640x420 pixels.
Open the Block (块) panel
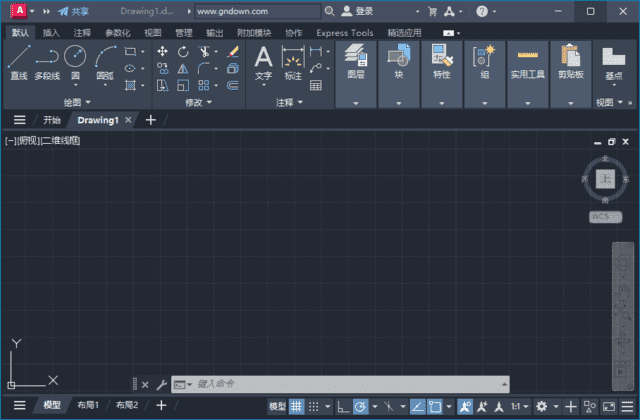click(x=399, y=73)
